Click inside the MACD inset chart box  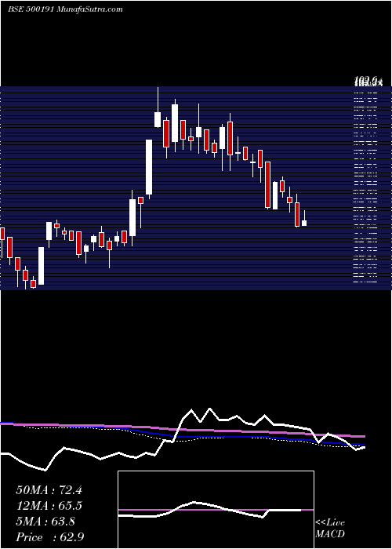pos(216,510)
